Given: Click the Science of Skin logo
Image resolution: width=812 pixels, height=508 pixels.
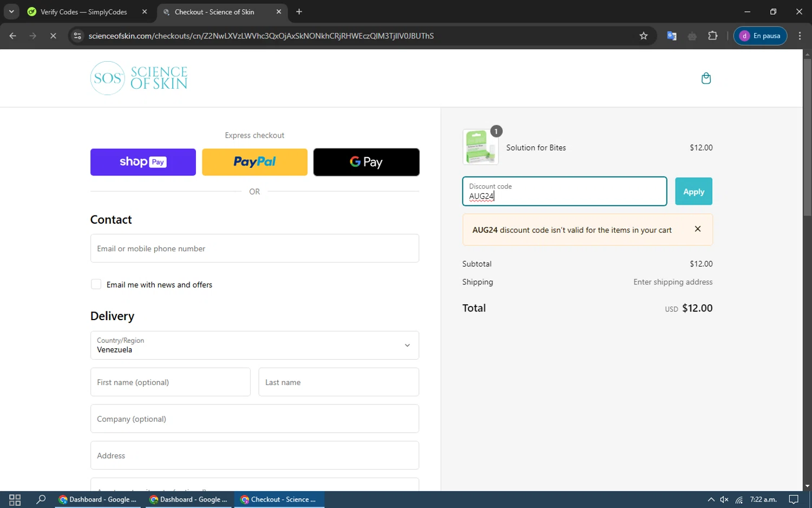Looking at the screenshot, I should tap(139, 78).
